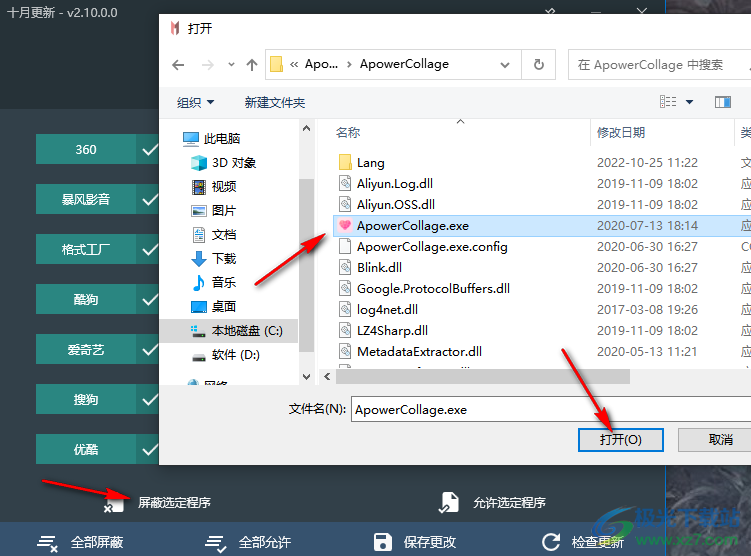The width and height of the screenshot is (751, 556).
Task: Toggle the 爱奇艺 checkmark
Action: (x=149, y=350)
